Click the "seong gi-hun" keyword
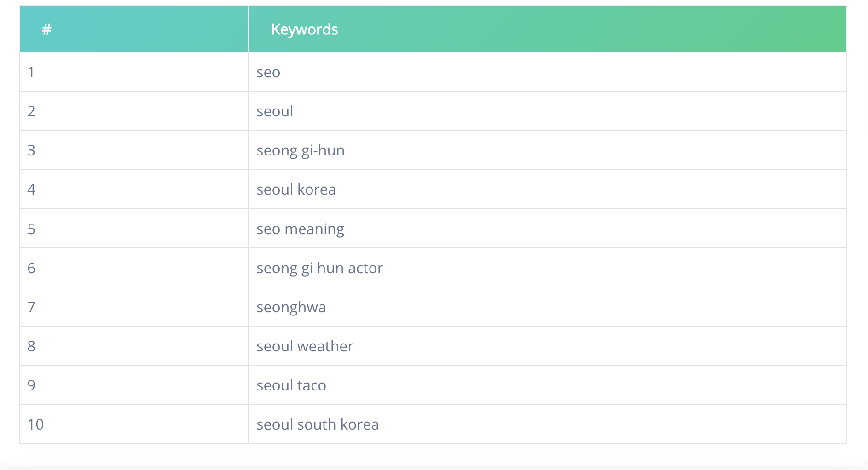Image resolution: width=868 pixels, height=470 pixels. point(301,150)
